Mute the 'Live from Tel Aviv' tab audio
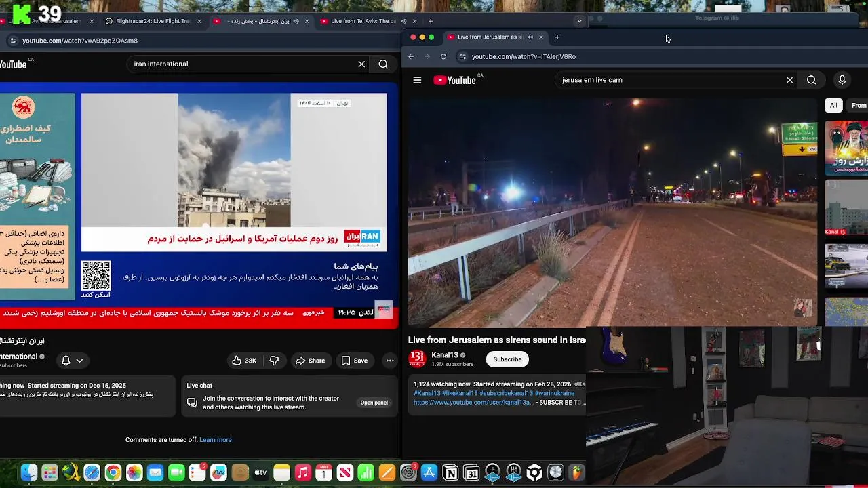 point(403,21)
